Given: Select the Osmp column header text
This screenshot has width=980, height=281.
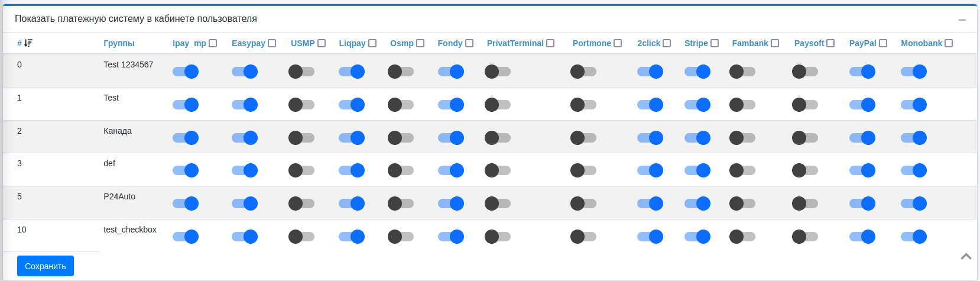Looking at the screenshot, I should click(x=402, y=43).
